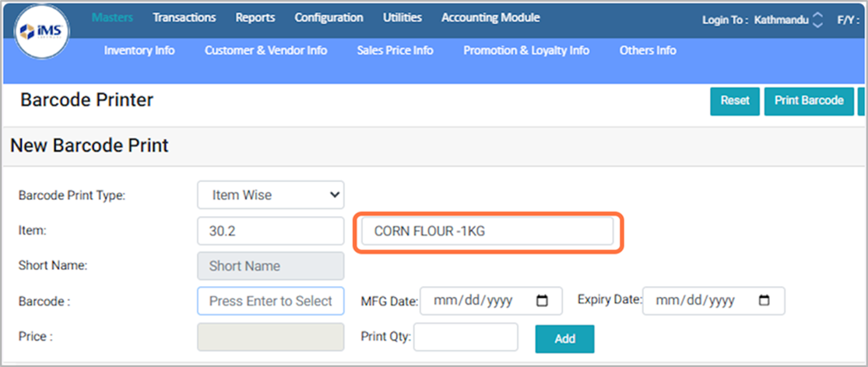868x367 pixels.
Task: Open Expiry Date calendar picker icon
Action: click(765, 301)
